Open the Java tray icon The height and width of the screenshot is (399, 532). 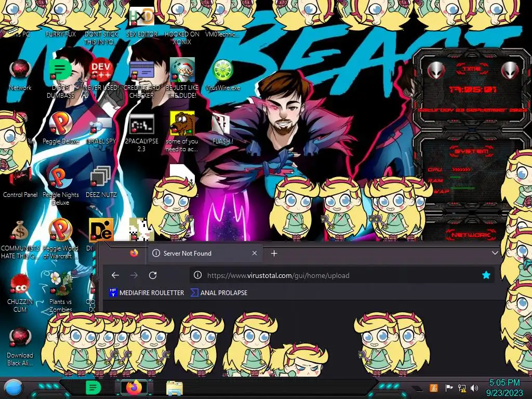[434, 388]
